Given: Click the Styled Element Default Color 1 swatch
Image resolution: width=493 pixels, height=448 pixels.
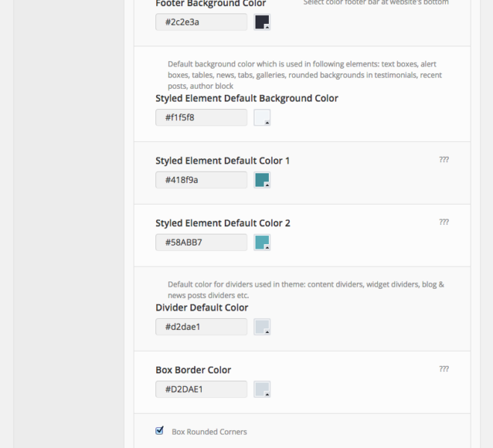Looking at the screenshot, I should click(x=261, y=180).
